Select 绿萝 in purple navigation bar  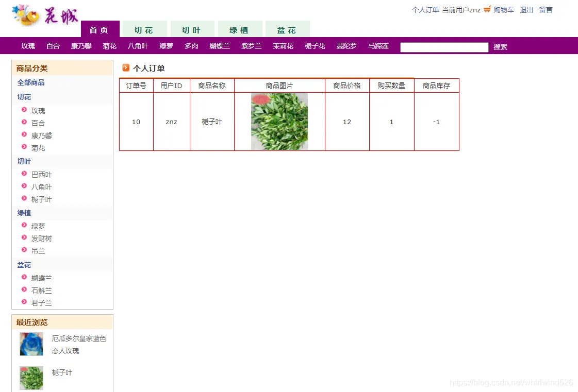(x=166, y=46)
